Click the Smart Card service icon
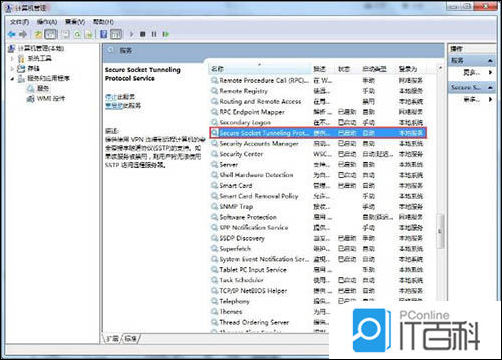This screenshot has width=502, height=360. [214, 186]
